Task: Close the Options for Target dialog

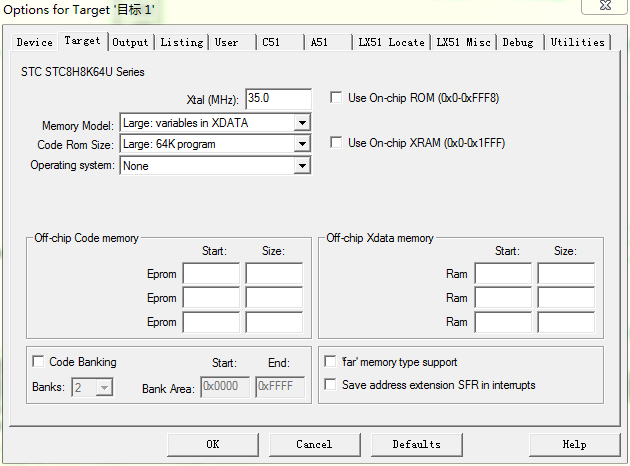Action: [605, 6]
